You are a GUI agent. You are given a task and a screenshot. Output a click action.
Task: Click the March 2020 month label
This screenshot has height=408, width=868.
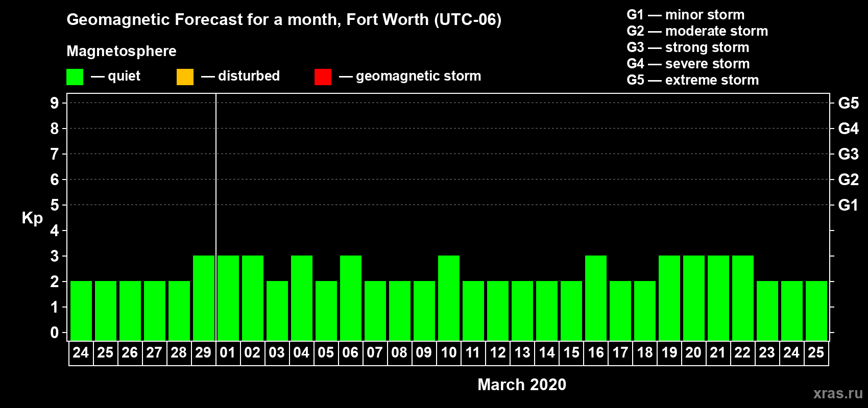pyautogui.click(x=522, y=385)
